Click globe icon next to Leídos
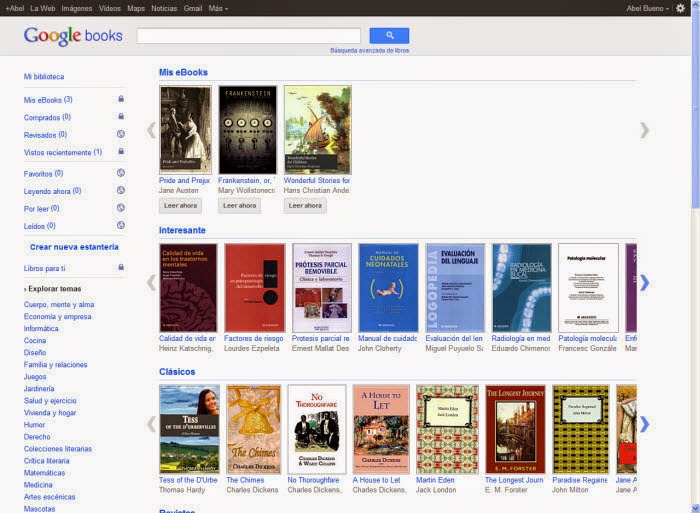The width and height of the screenshot is (700, 513). coord(121,225)
